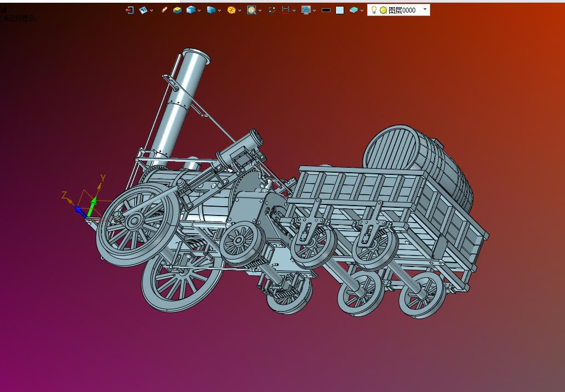Click the dashed rotate view icon
The width and height of the screenshot is (565, 392).
[272, 10]
